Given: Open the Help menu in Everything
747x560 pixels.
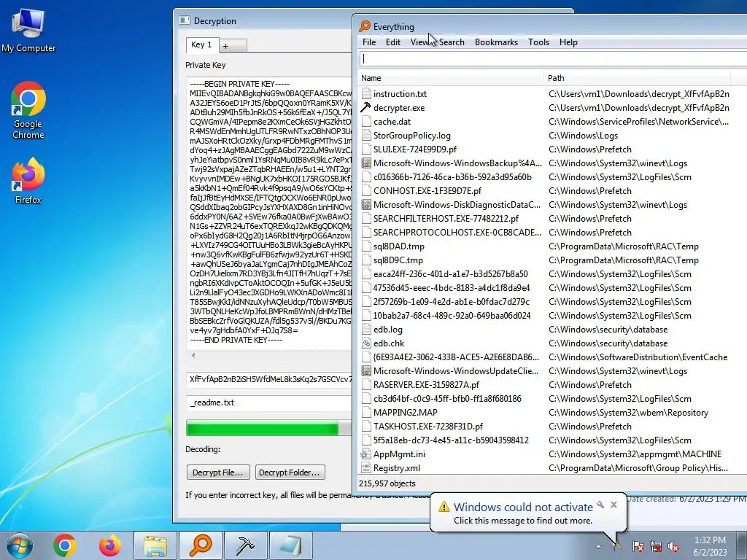Looking at the screenshot, I should (568, 42).
